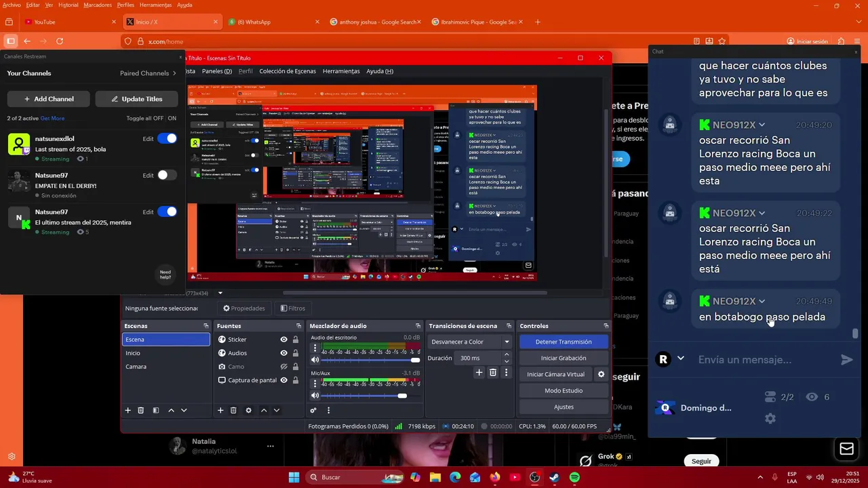Click Detener Transmisión button
868x488 pixels.
564,342
